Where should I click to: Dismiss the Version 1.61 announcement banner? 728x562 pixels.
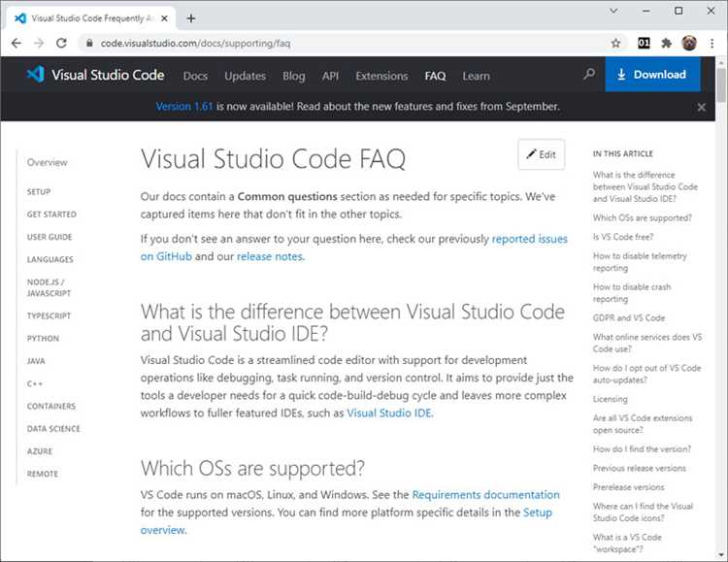pos(701,108)
